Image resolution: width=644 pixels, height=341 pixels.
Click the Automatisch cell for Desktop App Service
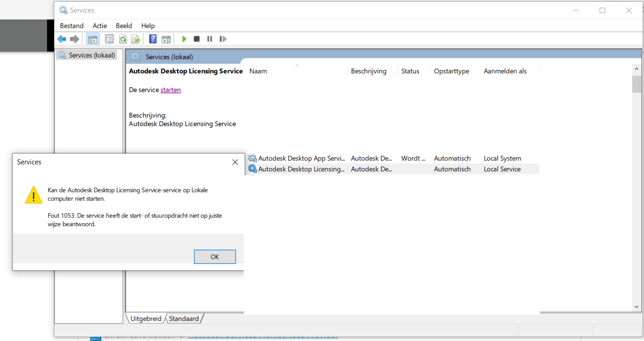point(452,158)
